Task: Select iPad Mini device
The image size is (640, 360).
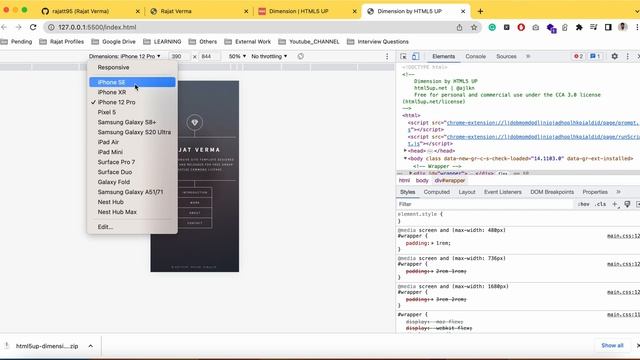Action: point(132,152)
